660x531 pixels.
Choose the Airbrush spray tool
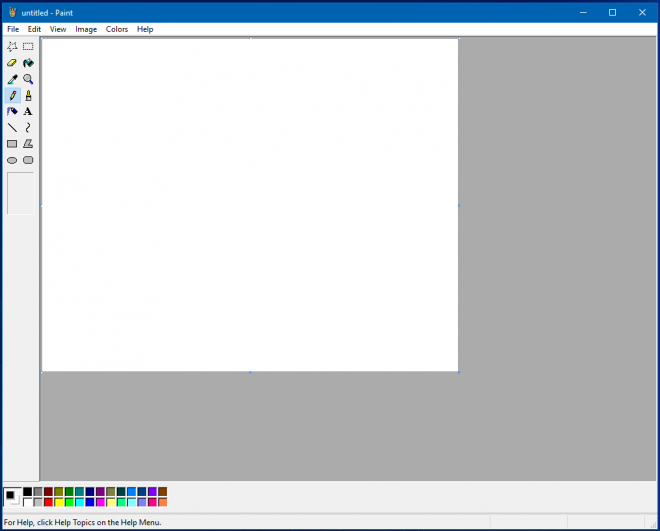[12, 112]
